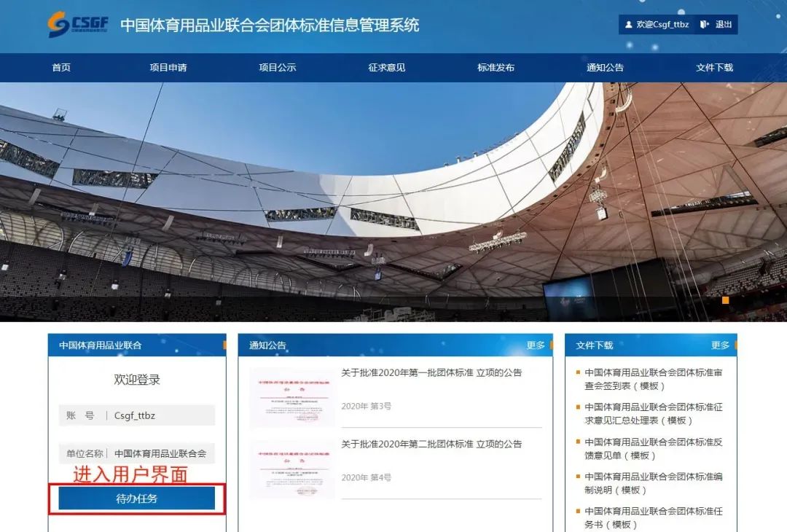Click 更多 in the 通知公告 panel
Viewport: 787px width, 532px height.
tap(536, 345)
